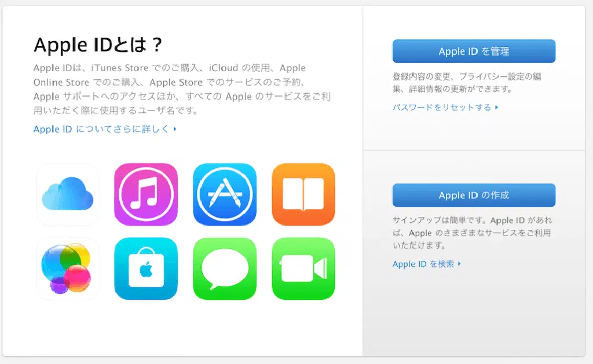This screenshot has height=364, width=593.
Task: Click the 登録内容の変更 description text
Action: tap(467, 82)
